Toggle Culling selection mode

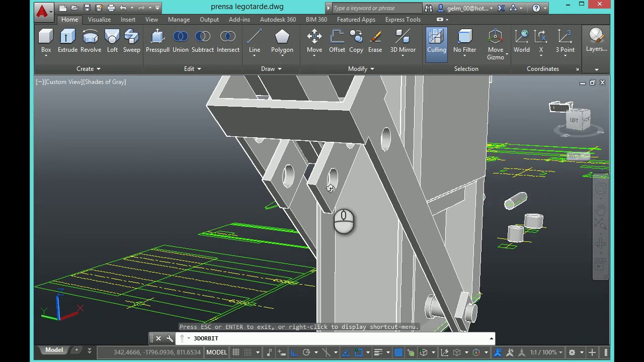tap(436, 45)
